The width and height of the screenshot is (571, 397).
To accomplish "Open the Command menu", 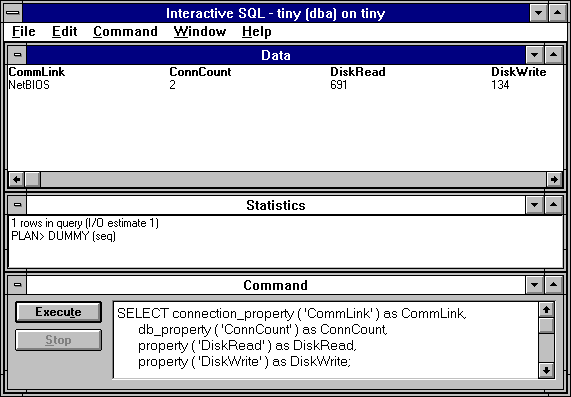I will [125, 32].
